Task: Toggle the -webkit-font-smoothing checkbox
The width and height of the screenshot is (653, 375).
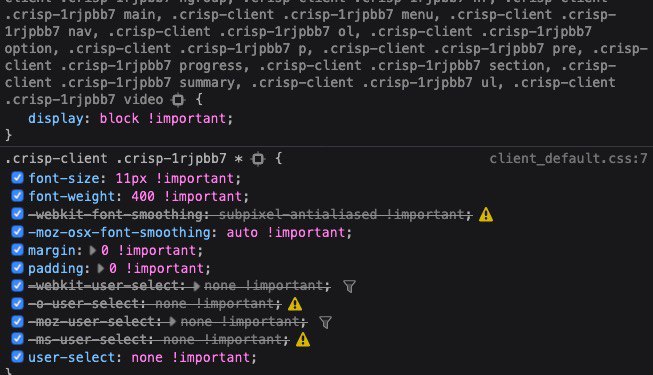Action: (17, 214)
